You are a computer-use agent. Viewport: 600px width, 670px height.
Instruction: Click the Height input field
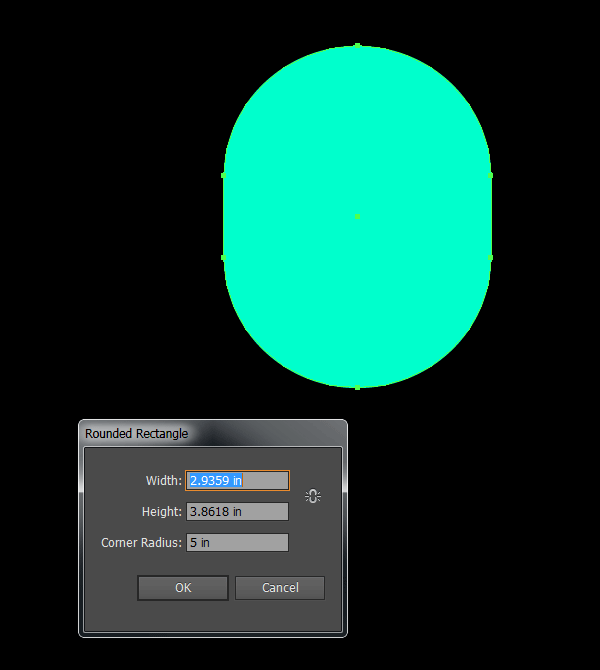(237, 512)
